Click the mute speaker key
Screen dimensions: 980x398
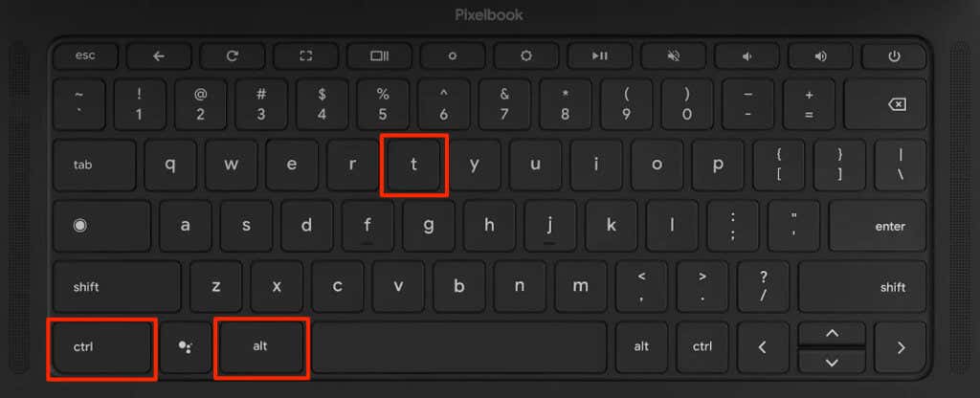tap(673, 56)
